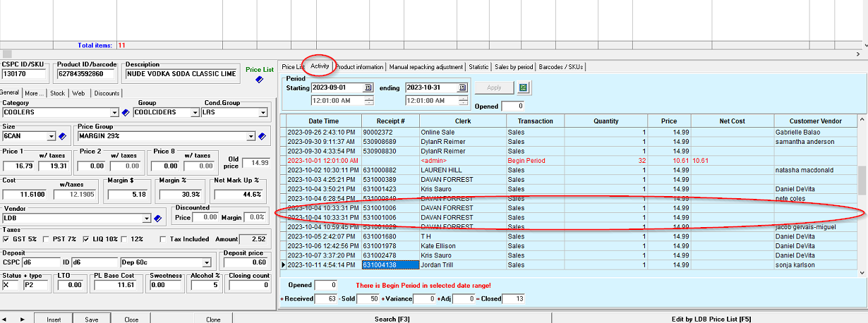Click the Price 1 value 16.79 field

pos(19,166)
